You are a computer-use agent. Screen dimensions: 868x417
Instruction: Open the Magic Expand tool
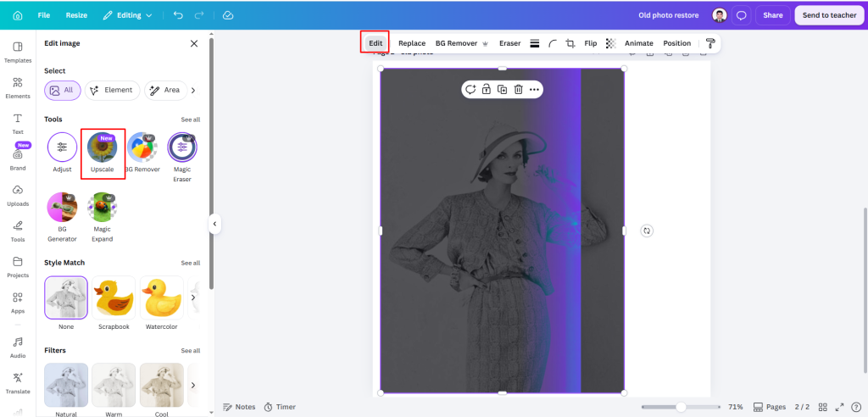click(103, 217)
